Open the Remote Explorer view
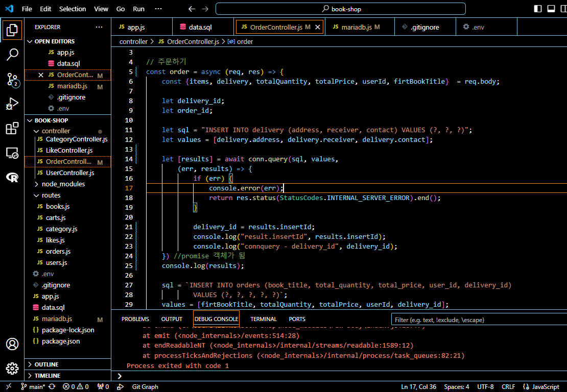The image size is (567, 392). click(x=12, y=153)
